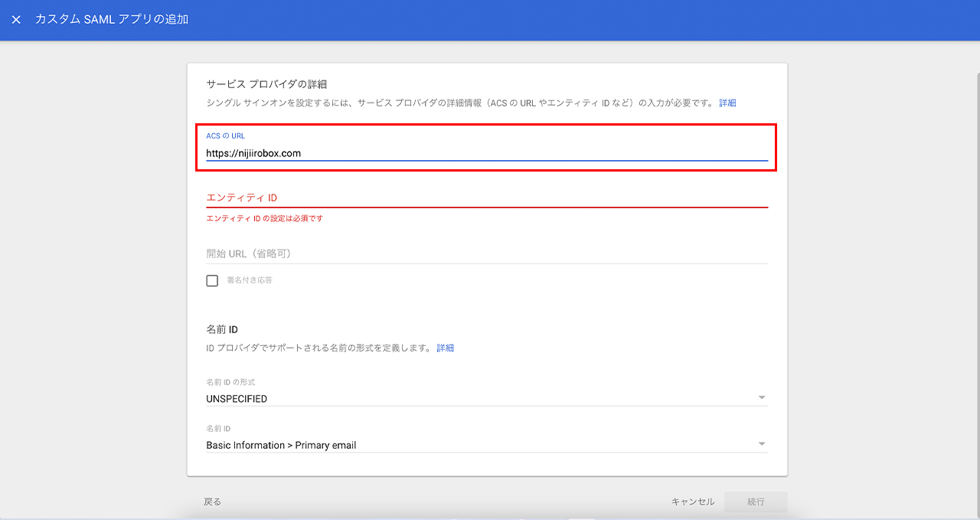
Task: Expand the 名前 ID dropdown arrow
Action: (761, 444)
